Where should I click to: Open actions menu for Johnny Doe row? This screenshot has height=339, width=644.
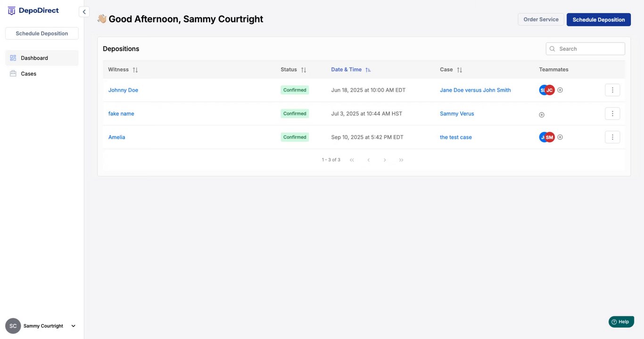612,90
